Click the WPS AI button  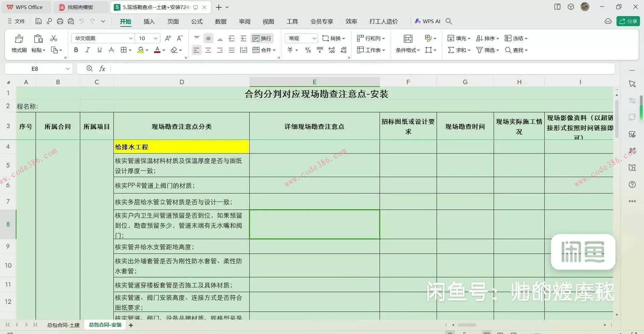coord(428,21)
